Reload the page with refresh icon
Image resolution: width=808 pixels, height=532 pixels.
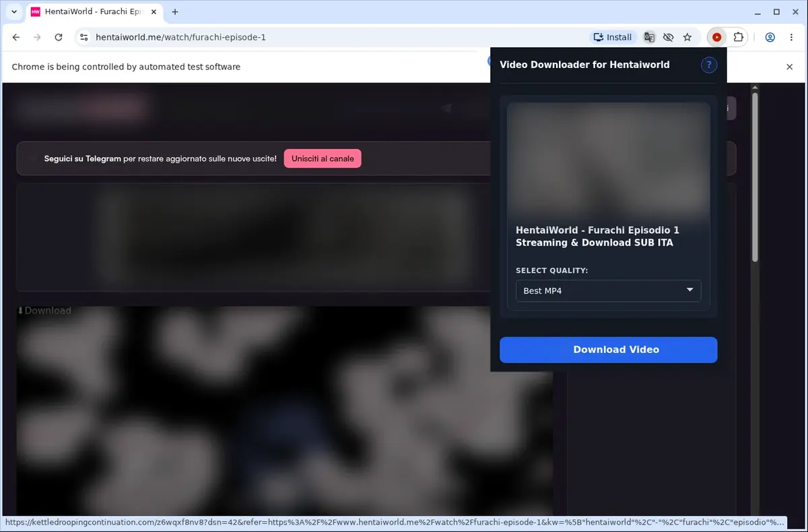59,38
